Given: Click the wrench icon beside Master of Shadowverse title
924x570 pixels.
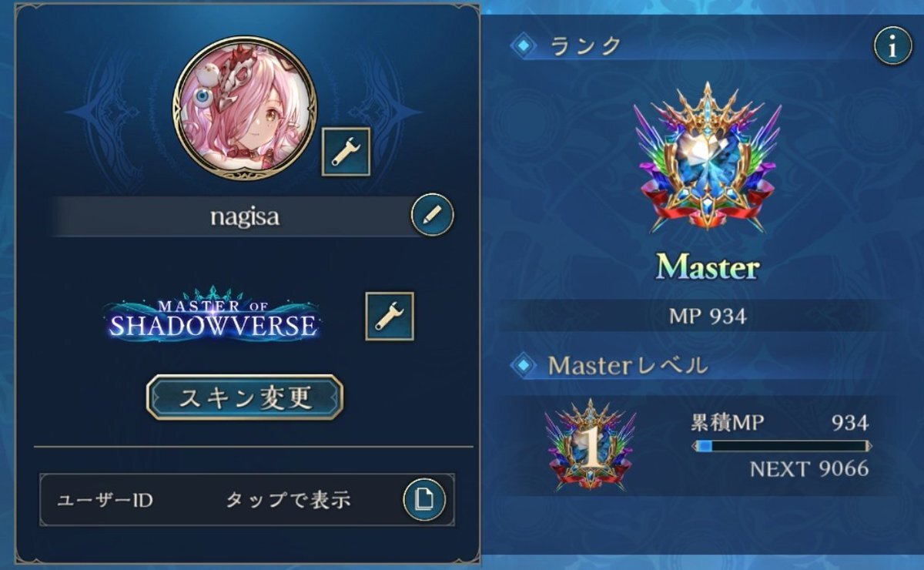Looking at the screenshot, I should click(x=390, y=316).
